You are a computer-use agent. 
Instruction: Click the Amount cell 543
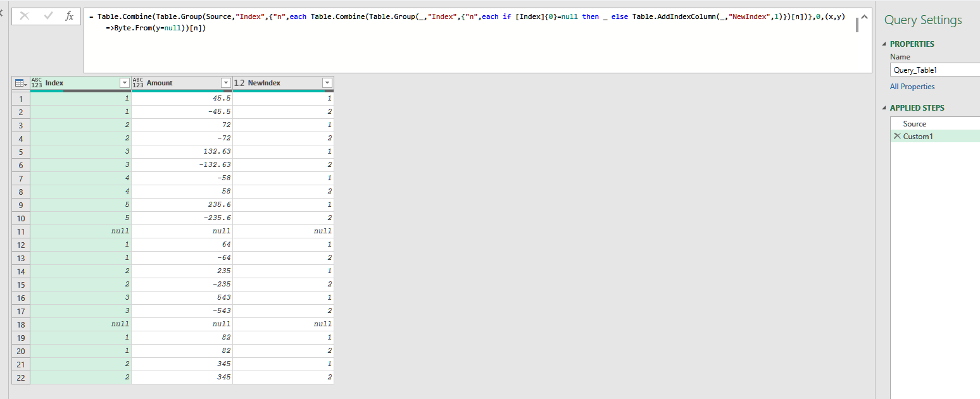click(182, 297)
